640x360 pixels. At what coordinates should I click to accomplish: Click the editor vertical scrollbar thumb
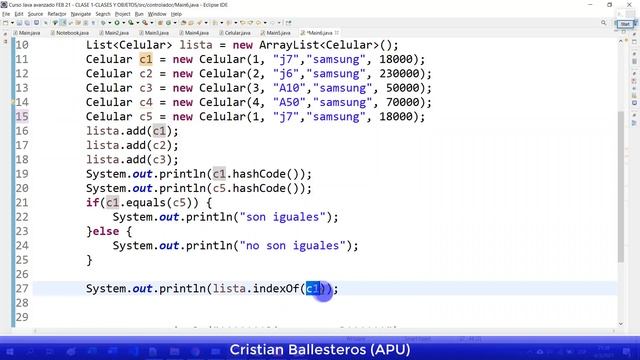pos(621,186)
